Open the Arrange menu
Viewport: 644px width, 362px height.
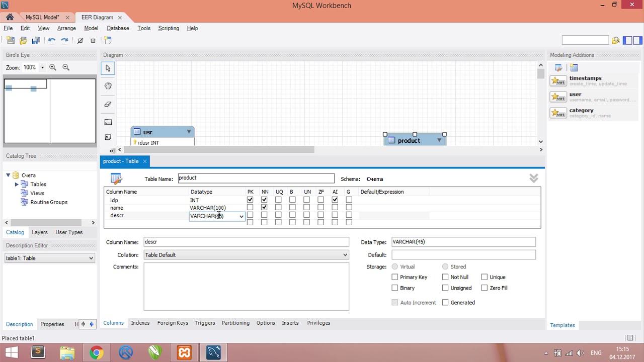66,28
